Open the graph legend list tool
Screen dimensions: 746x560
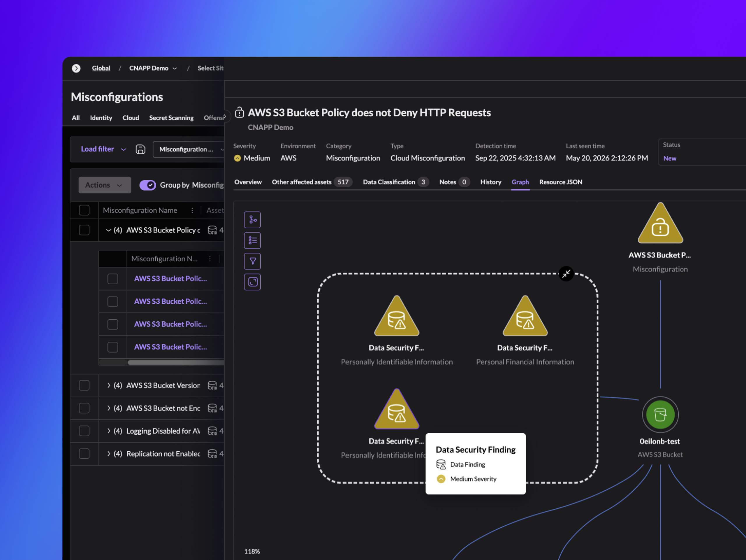point(252,240)
